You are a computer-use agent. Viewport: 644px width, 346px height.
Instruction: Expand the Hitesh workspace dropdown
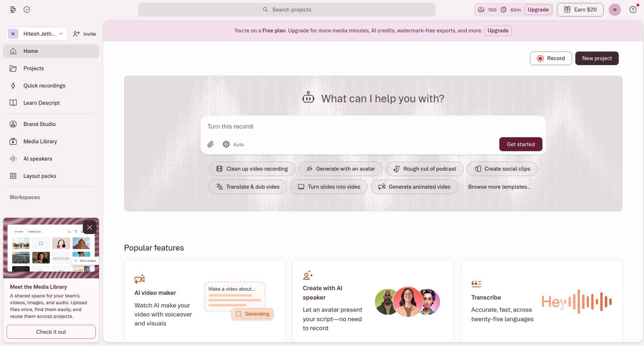(37, 34)
